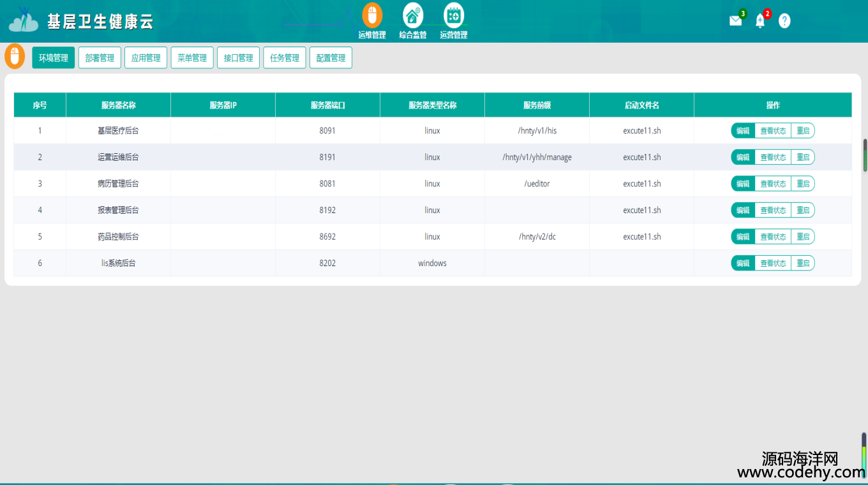Select the 基层医疗后台 server name cell
The image size is (868, 485).
pyautogui.click(x=118, y=131)
